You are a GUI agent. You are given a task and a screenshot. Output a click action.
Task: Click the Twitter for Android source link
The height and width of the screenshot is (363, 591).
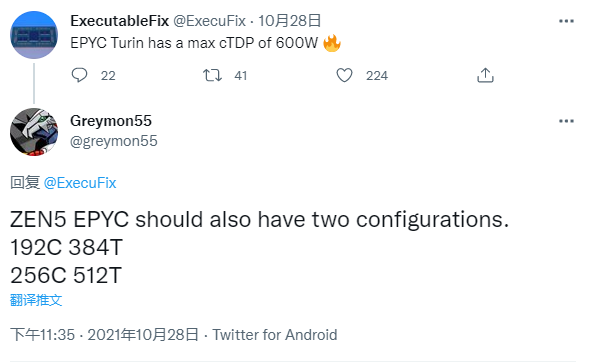point(275,335)
